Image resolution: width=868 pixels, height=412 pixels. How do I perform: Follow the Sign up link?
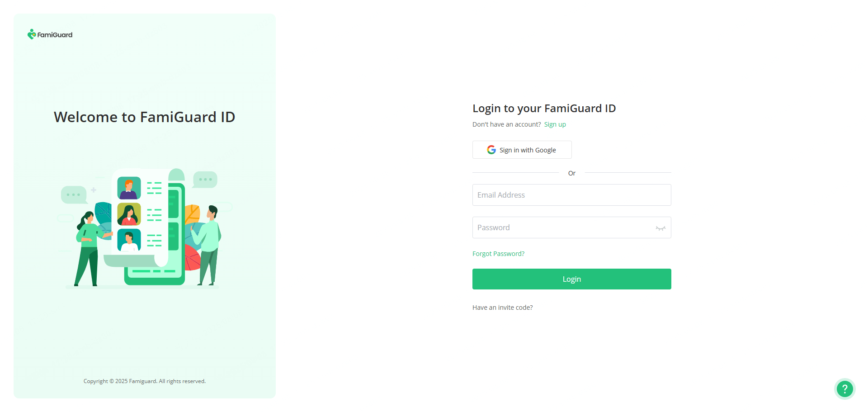tap(555, 124)
